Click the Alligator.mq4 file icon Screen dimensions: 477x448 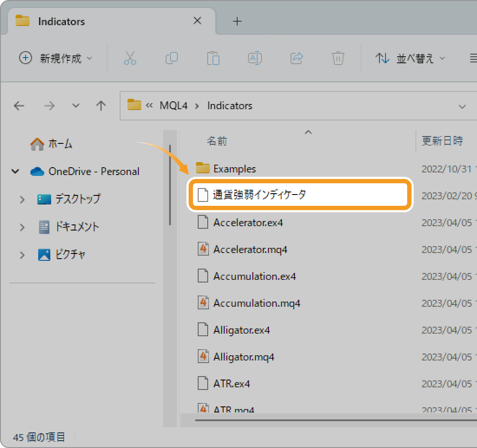(203, 356)
